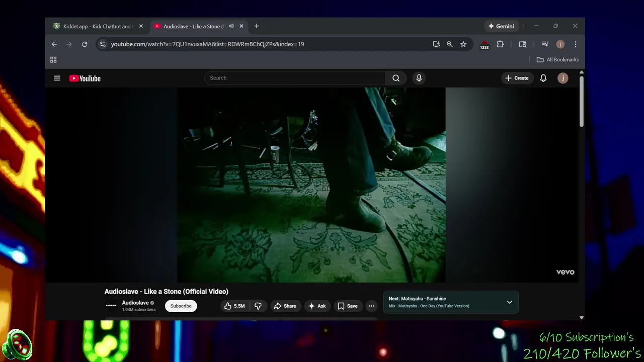Click the scrollbar up arrow
This screenshot has height=362, width=644.
pyautogui.click(x=582, y=72)
